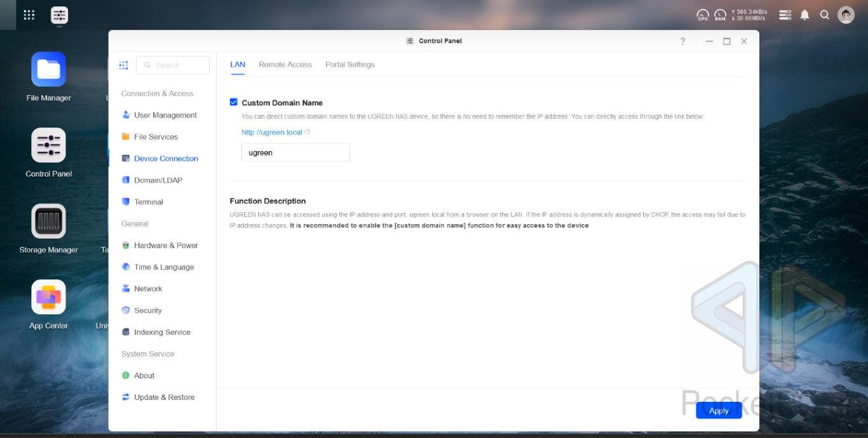Screen dimensions: 868x438
Task: Click the Apply button
Action: 719,411
